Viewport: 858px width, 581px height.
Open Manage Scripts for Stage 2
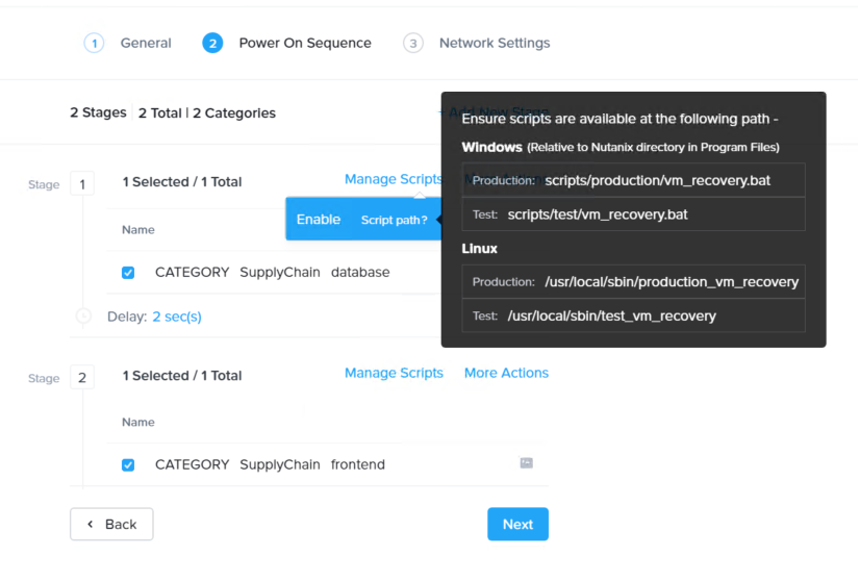394,373
